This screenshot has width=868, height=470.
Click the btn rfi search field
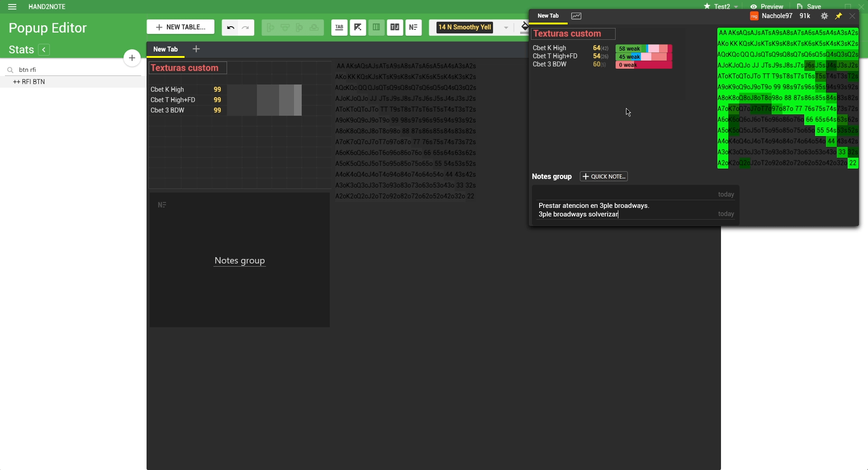click(x=77, y=70)
